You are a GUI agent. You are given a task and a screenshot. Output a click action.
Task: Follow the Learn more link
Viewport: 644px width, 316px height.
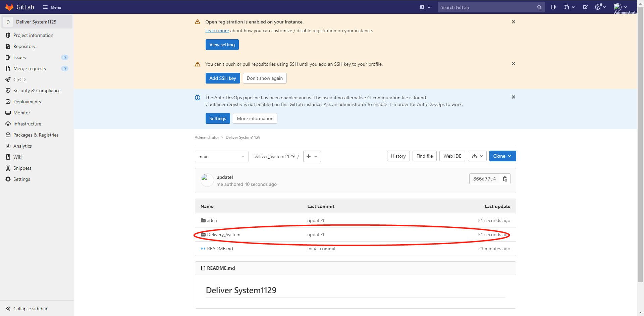tap(217, 31)
